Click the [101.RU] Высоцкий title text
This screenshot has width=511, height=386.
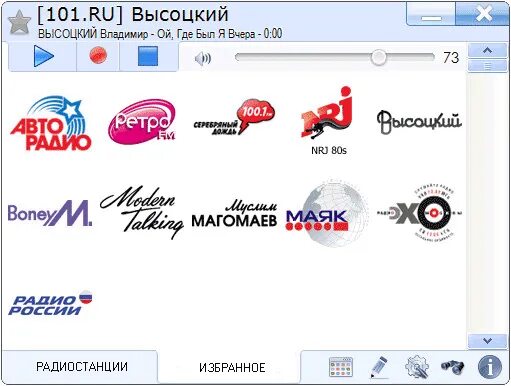point(133,15)
